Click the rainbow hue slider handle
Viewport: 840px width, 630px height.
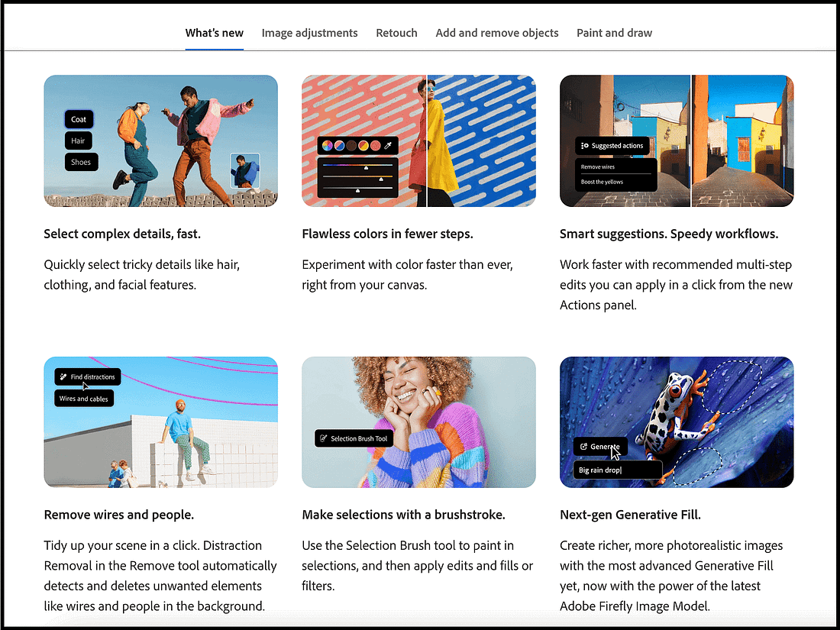[366, 168]
